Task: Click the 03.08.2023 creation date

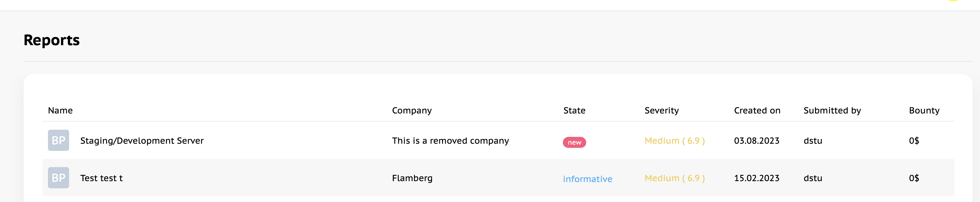Action: (x=756, y=141)
